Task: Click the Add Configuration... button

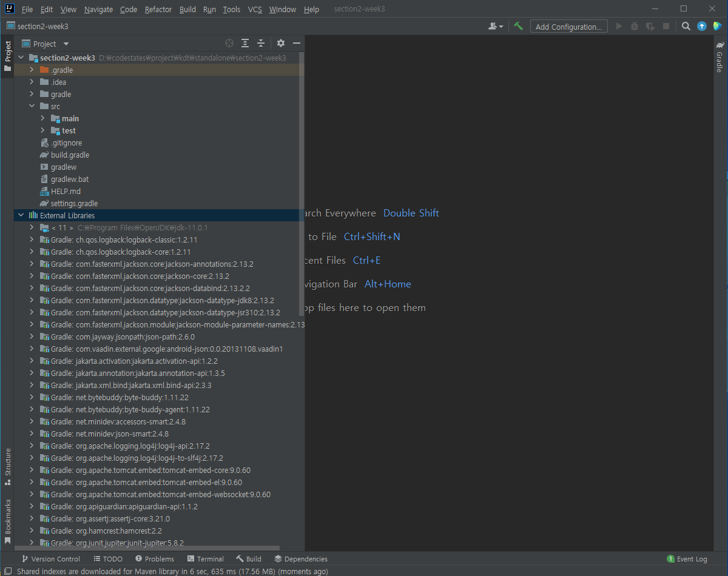Action: pyautogui.click(x=568, y=26)
